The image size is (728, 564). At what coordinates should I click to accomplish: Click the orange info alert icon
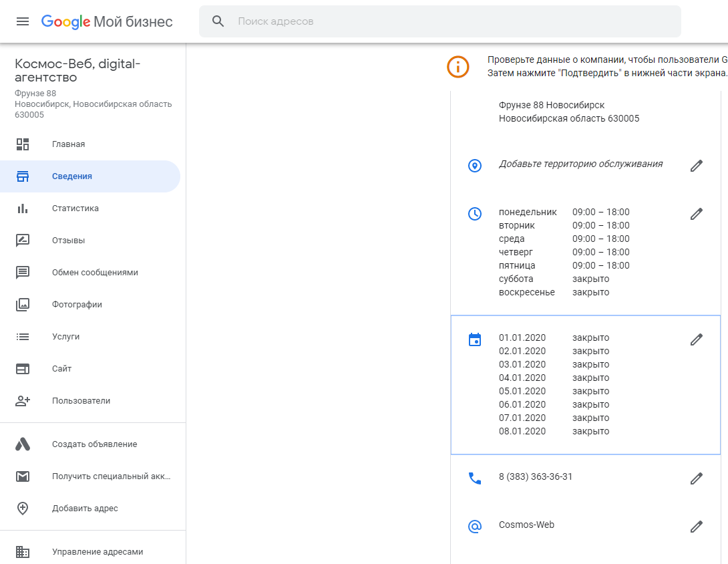[x=458, y=67]
